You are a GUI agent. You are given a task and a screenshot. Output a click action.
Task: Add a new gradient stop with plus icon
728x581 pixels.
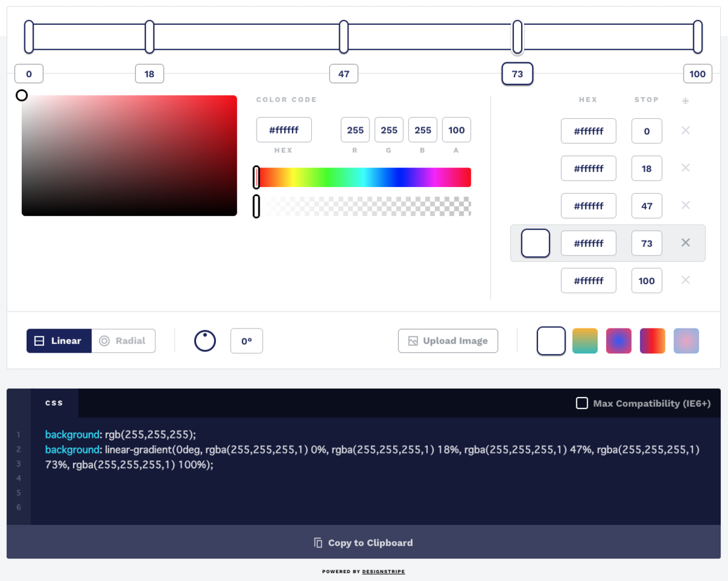(686, 100)
